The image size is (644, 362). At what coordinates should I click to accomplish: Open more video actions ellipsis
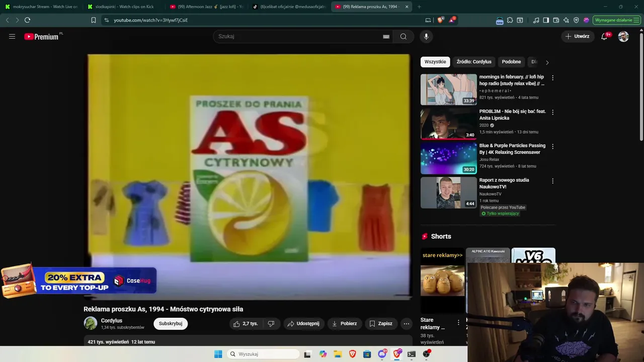[x=407, y=323]
